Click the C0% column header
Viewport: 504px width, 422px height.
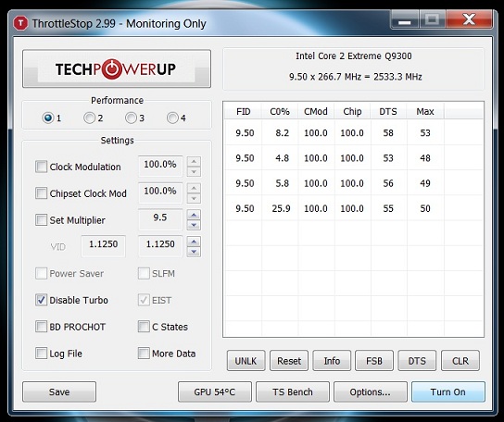(280, 111)
